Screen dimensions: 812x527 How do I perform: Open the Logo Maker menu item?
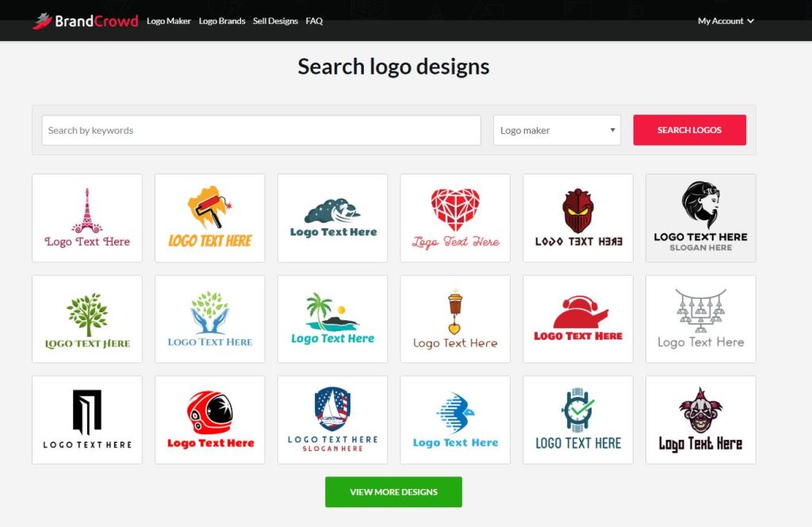tap(169, 21)
